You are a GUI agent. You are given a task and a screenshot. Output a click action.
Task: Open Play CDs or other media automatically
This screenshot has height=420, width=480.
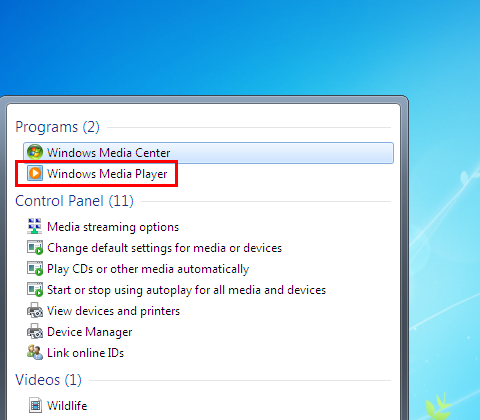tap(148, 269)
